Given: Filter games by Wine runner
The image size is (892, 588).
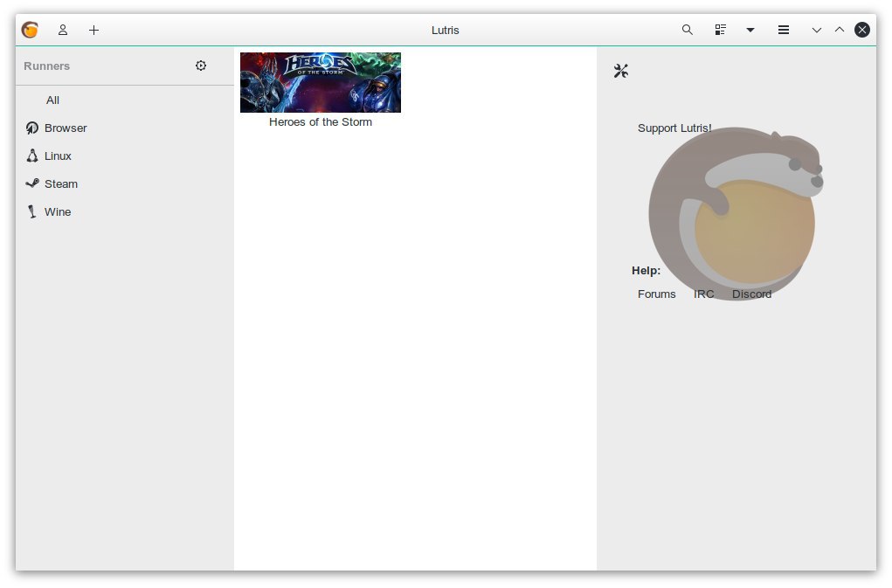Looking at the screenshot, I should click(125, 211).
